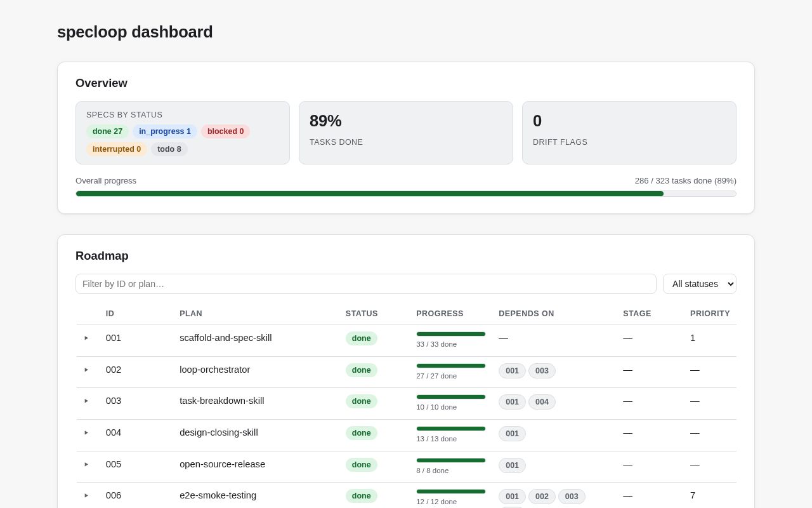Viewport: 812px width, 508px height.
Task: Click the overall progress bar
Action: [406, 194]
